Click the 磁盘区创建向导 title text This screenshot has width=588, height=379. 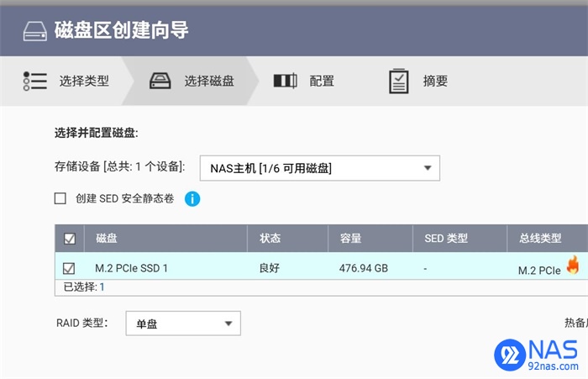coord(121,30)
